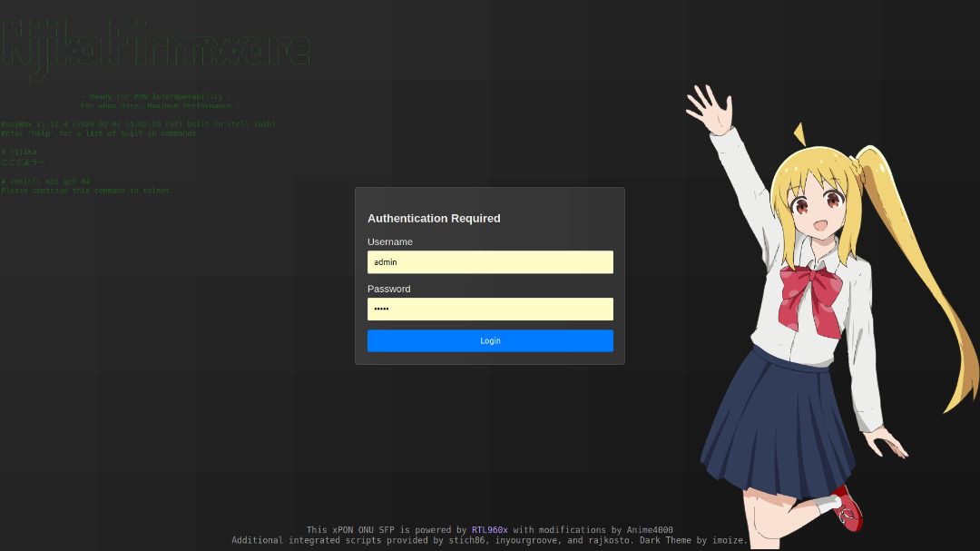This screenshot has height=551, width=980.
Task: Click the Username label text
Action: (x=390, y=242)
